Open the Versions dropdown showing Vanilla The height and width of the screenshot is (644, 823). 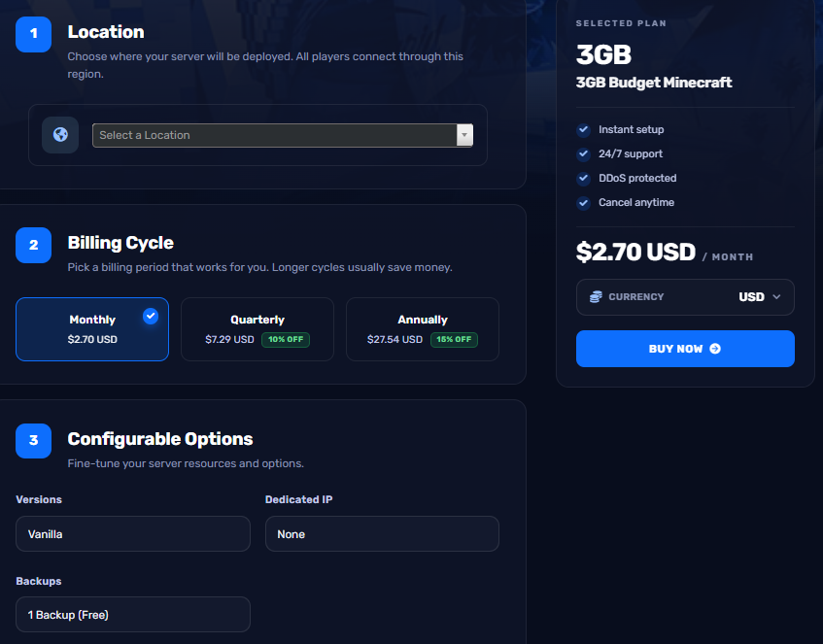click(133, 534)
